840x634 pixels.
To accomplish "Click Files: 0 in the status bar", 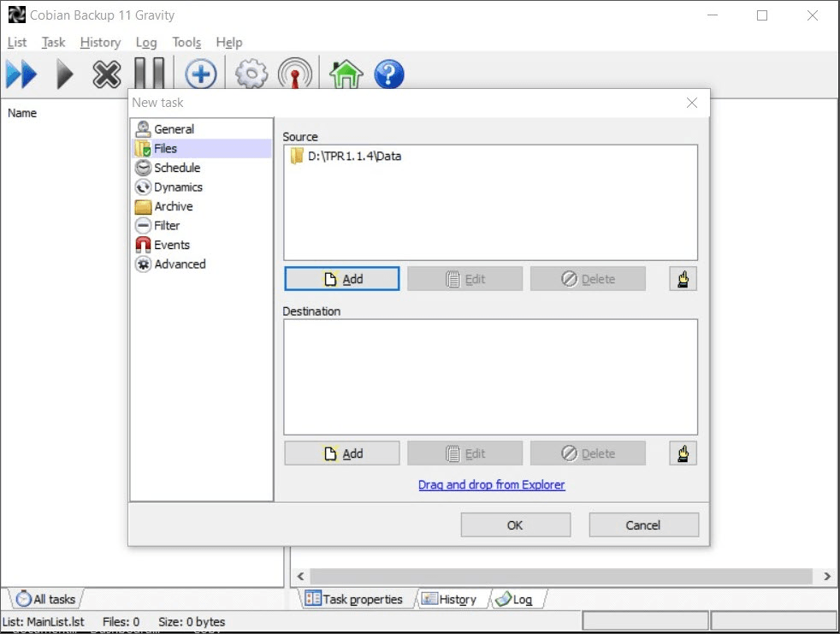I will coord(121,622).
